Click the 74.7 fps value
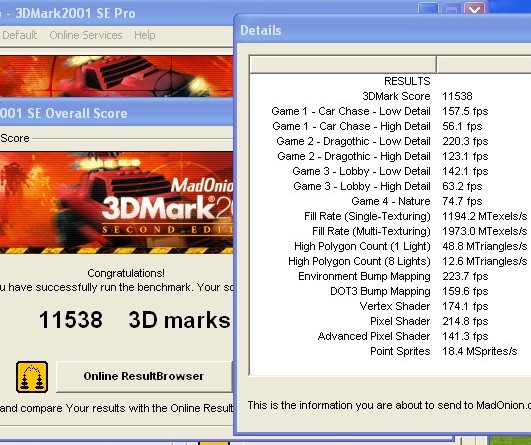This screenshot has width=531, height=445. pyautogui.click(x=462, y=201)
